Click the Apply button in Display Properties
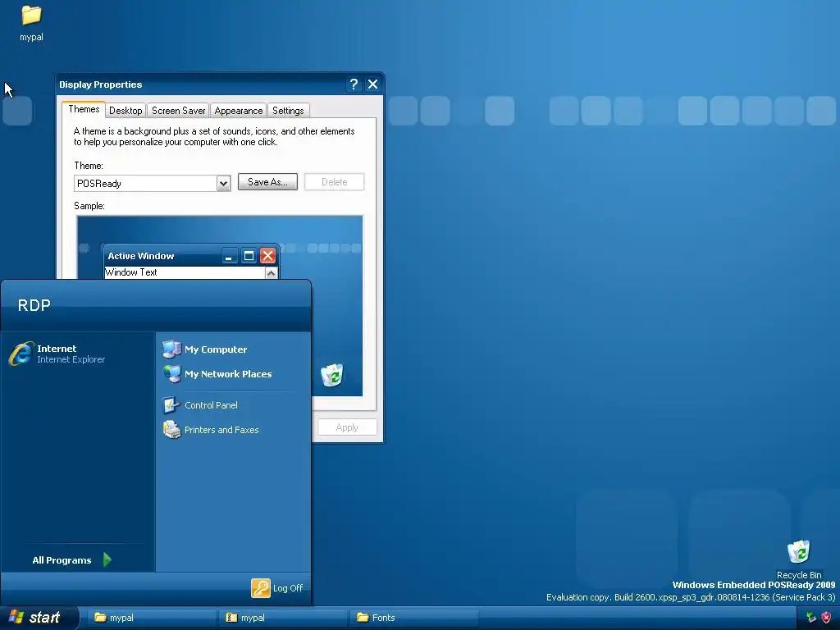The height and width of the screenshot is (630, 840). pos(347,427)
